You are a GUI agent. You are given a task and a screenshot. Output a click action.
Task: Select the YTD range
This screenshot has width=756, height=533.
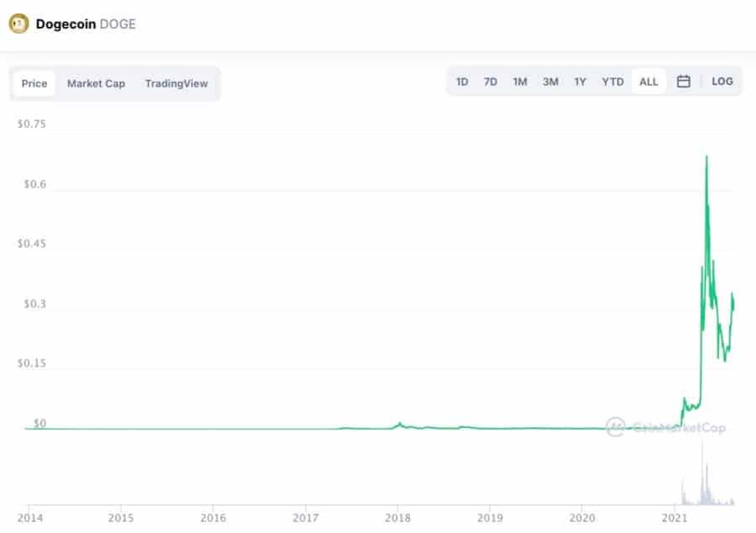[612, 82]
